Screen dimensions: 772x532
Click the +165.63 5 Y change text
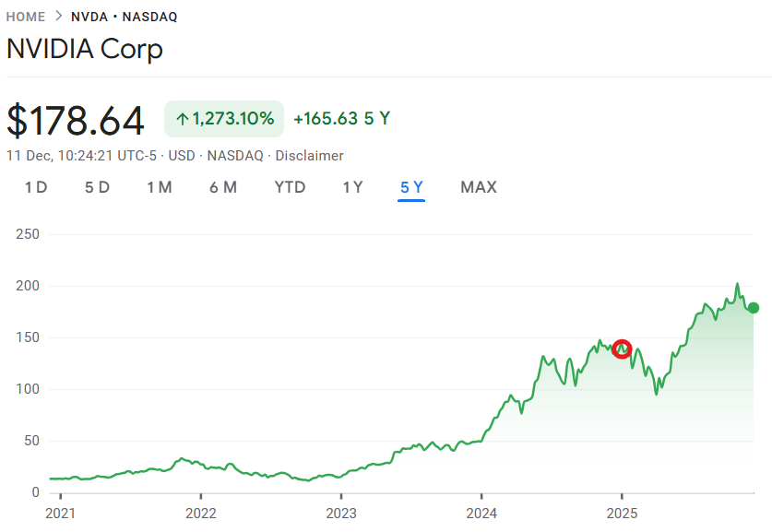tap(341, 119)
